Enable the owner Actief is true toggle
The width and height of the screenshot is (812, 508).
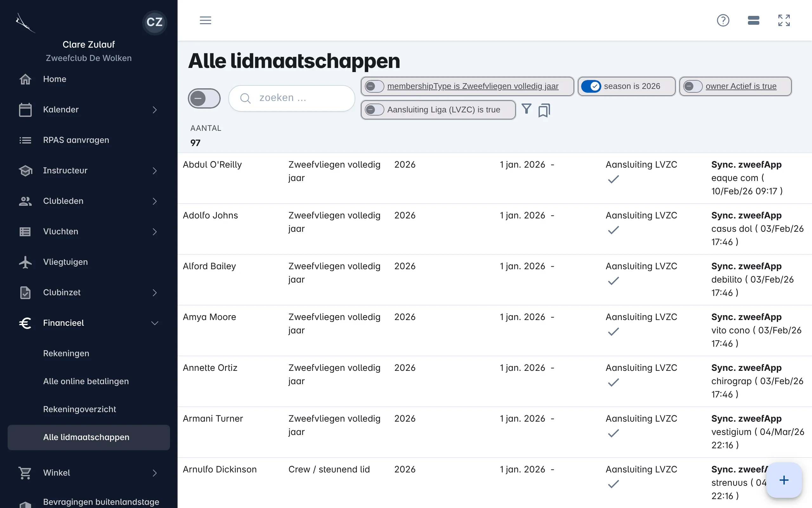692,86
